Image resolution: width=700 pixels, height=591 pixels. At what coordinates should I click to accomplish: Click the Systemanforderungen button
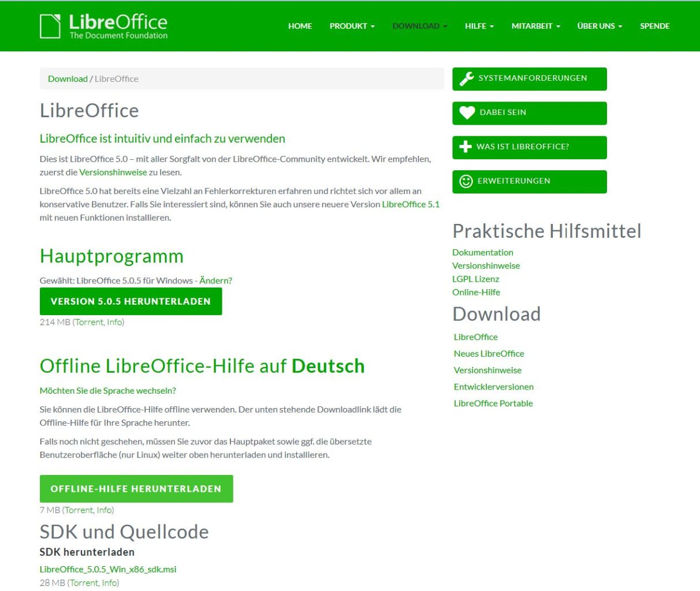[530, 78]
